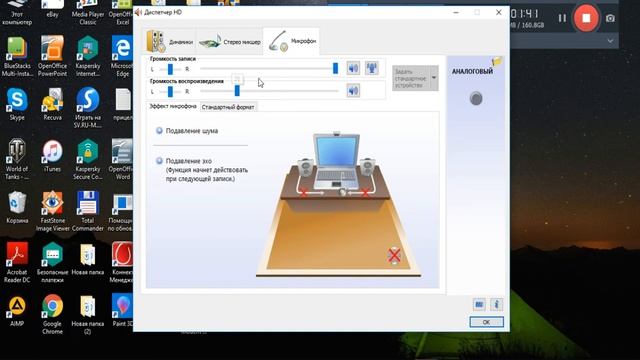Image resolution: width=640 pixels, height=360 pixels.
Task: Open Играть на SV.RU-M desktop icon
Action: pos(87,107)
